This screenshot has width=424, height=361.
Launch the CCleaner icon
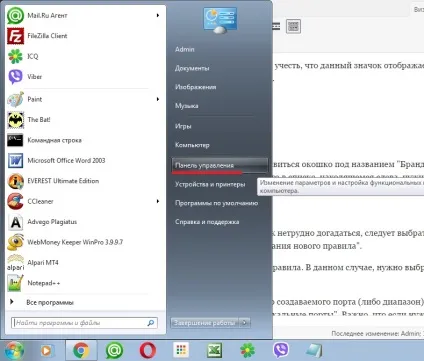pos(15,201)
